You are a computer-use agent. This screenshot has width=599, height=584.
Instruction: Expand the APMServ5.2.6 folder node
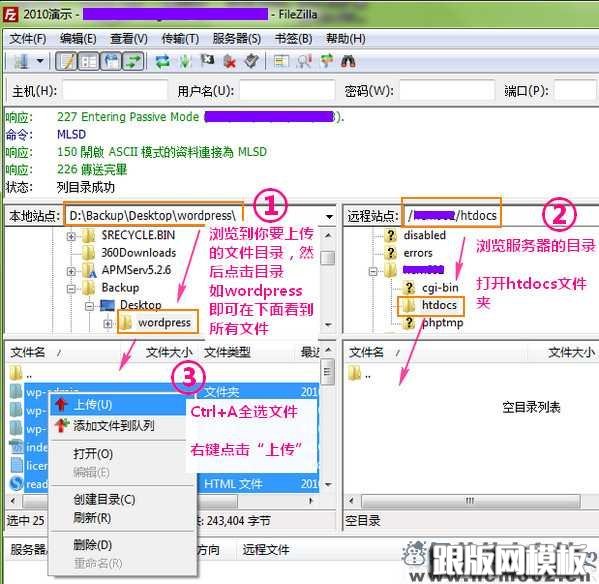point(71,271)
